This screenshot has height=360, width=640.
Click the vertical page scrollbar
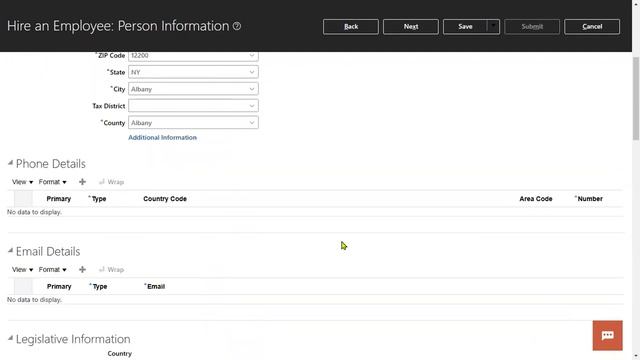(x=636, y=98)
